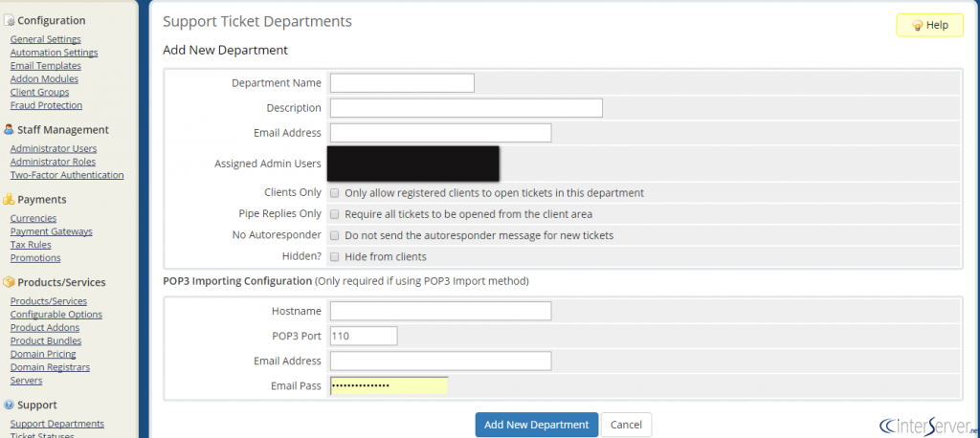Open Tax Rules page

[31, 244]
